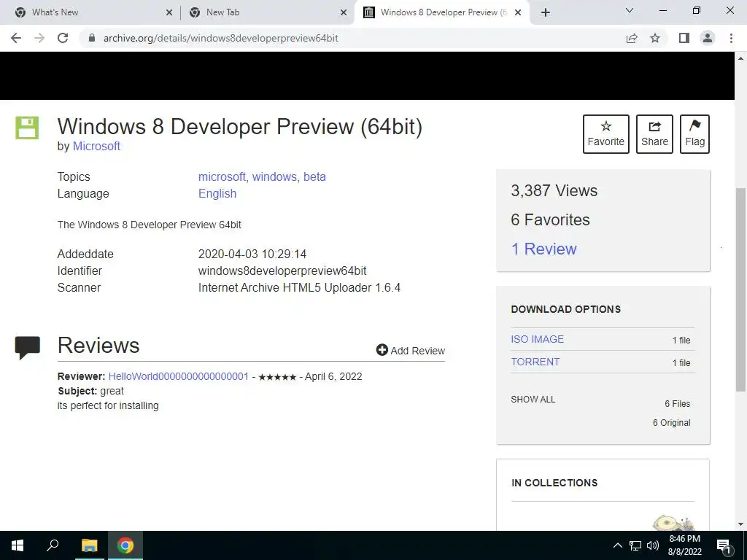Open the English language link
This screenshot has height=560, width=747.
tap(217, 194)
